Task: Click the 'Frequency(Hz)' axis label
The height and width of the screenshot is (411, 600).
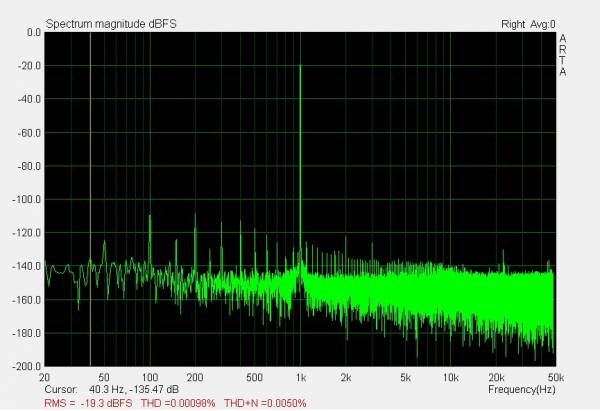Action: (x=522, y=390)
